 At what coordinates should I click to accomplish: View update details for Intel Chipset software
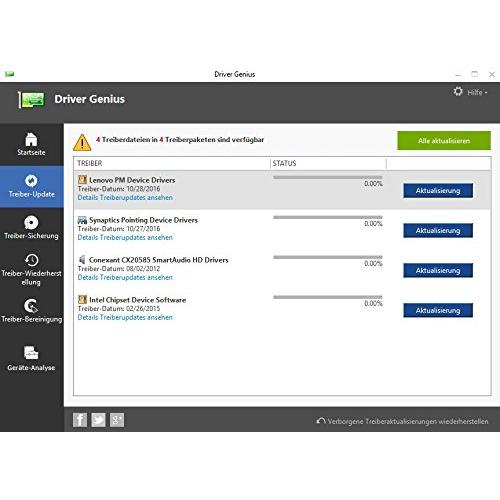[x=125, y=317]
